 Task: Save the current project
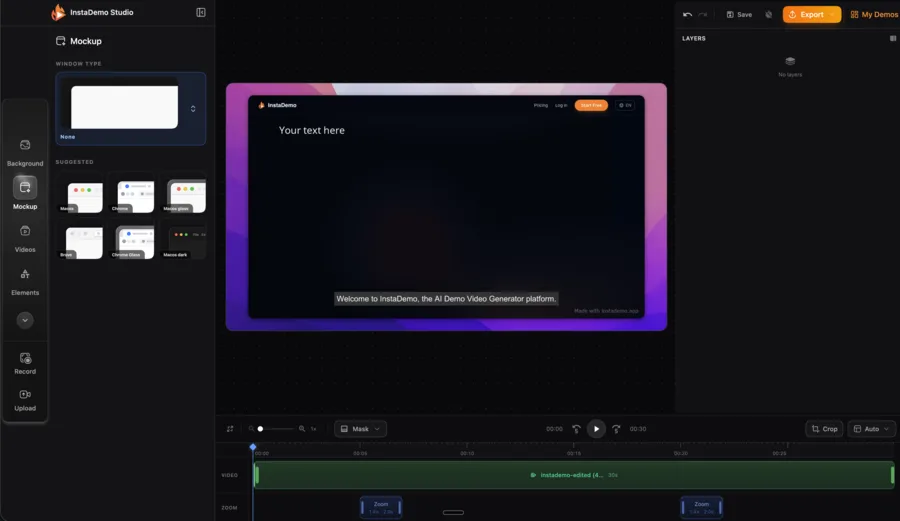(x=739, y=14)
